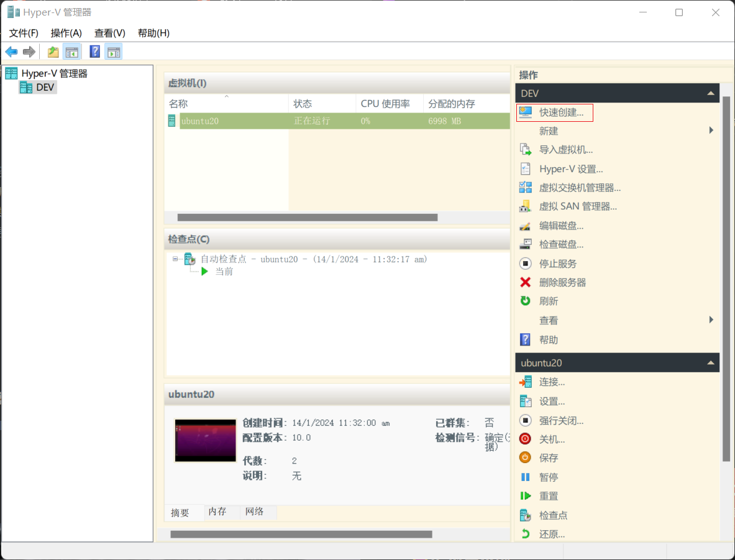Image resolution: width=735 pixels, height=560 pixels.
Task: Click the red 关机 power icon
Action: [526, 439]
